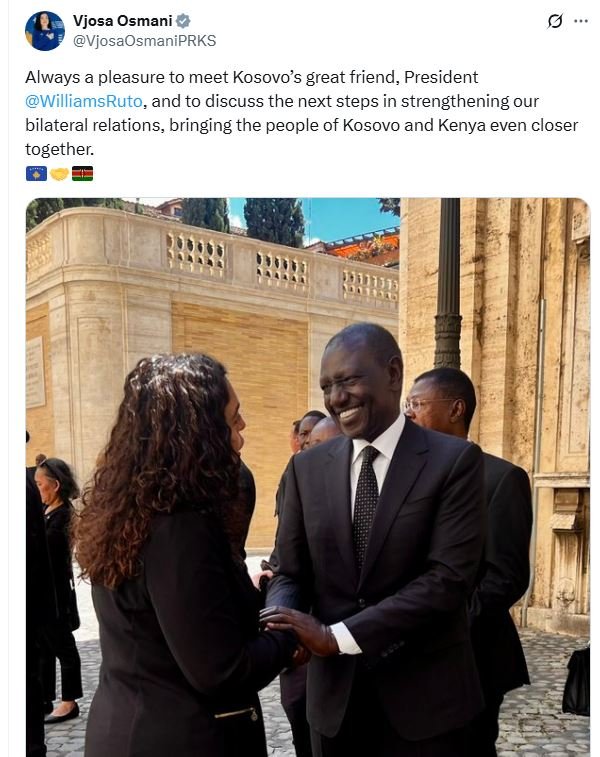Click the Kosovo flag emoji
The width and height of the screenshot is (600, 757).
(x=36, y=173)
